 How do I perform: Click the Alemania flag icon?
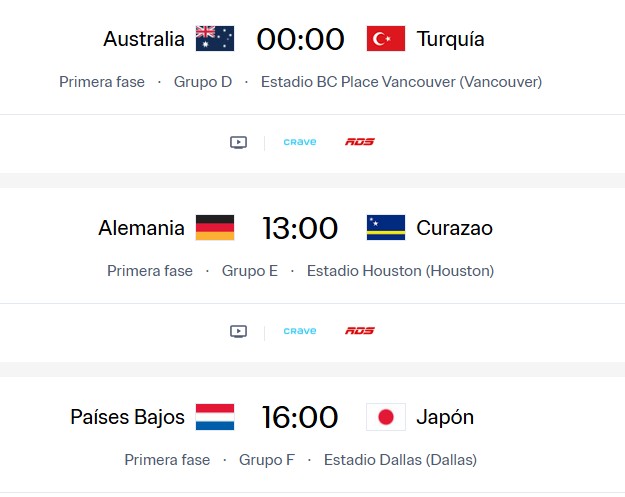pyautogui.click(x=215, y=228)
